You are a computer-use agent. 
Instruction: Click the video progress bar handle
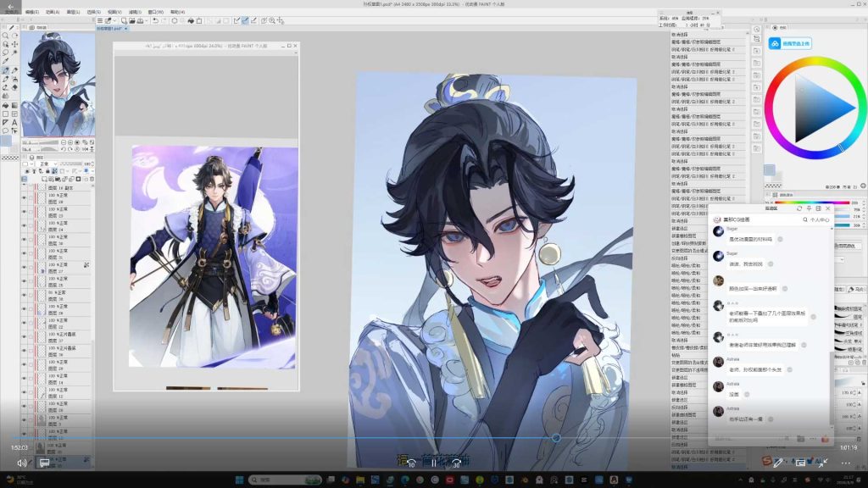tap(556, 438)
